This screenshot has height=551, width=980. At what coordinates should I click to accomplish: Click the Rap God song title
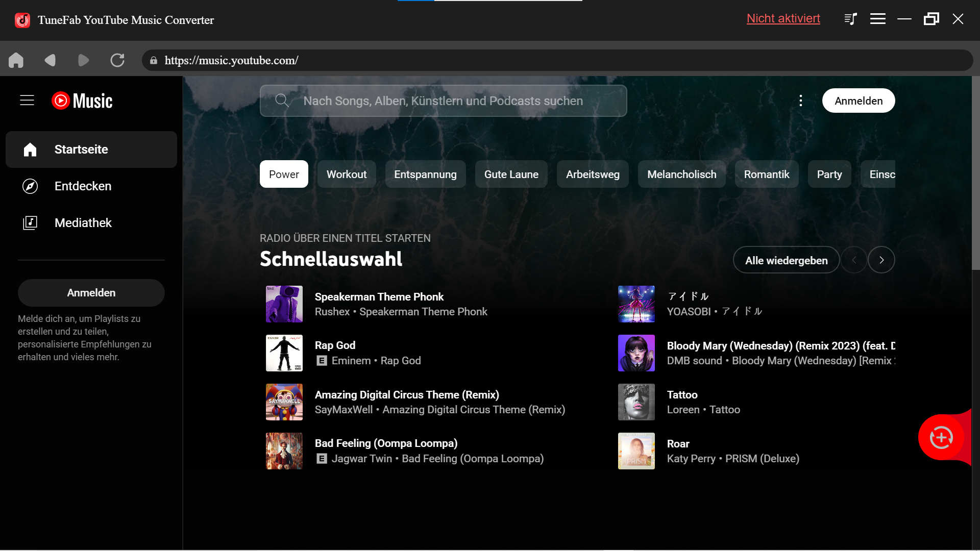coord(335,345)
